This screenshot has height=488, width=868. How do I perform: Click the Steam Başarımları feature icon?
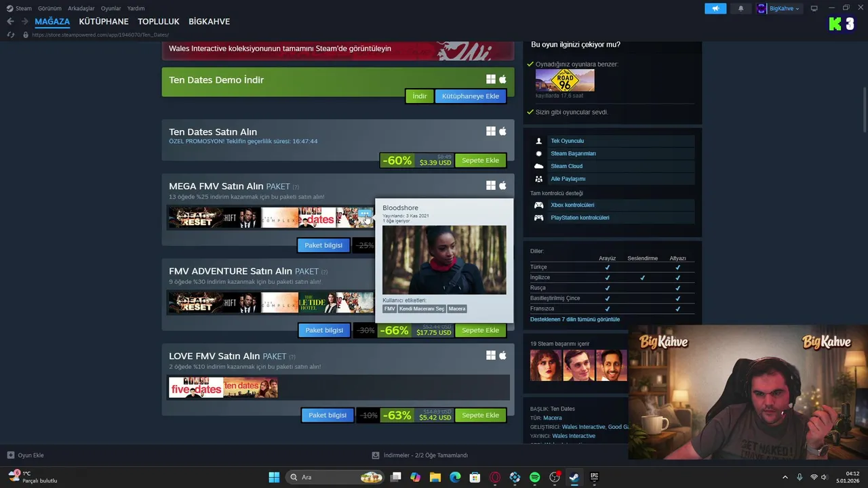539,154
